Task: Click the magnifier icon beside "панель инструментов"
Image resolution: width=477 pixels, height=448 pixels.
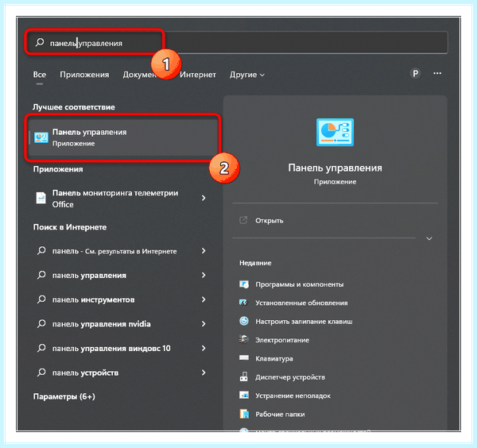Action: tap(41, 299)
